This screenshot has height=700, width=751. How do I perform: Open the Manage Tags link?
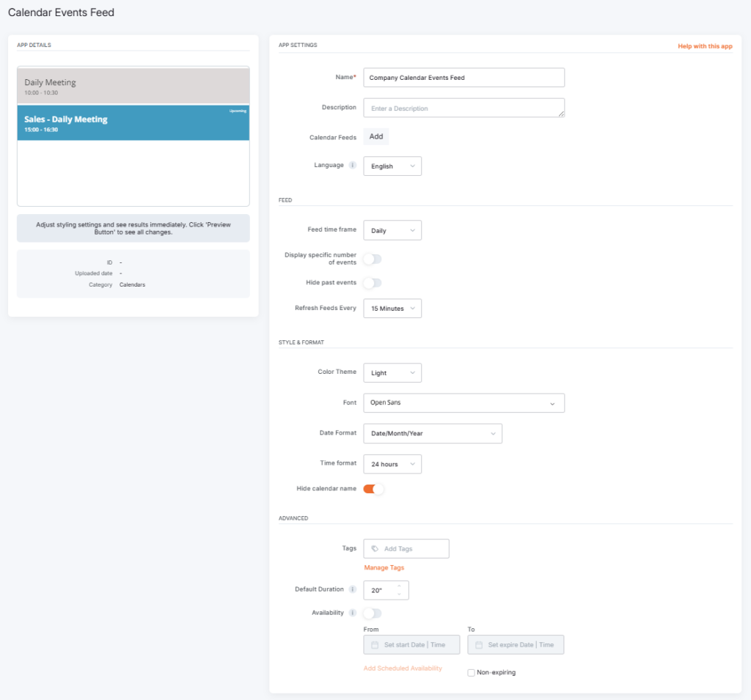tap(384, 567)
